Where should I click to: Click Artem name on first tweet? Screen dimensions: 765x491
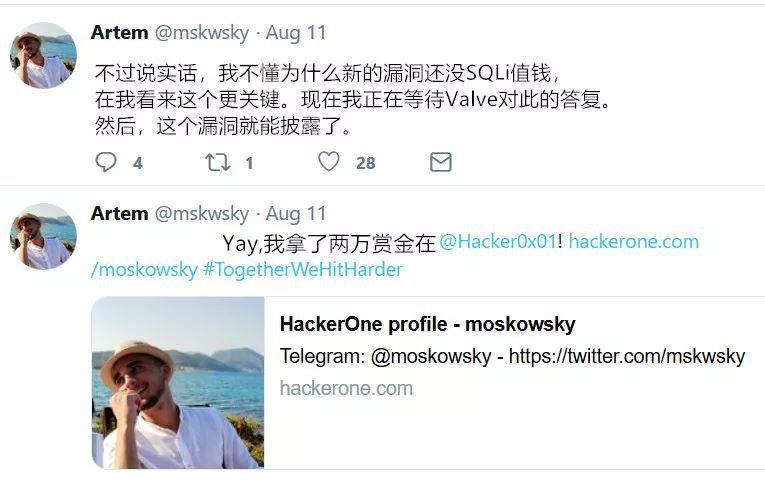120,33
